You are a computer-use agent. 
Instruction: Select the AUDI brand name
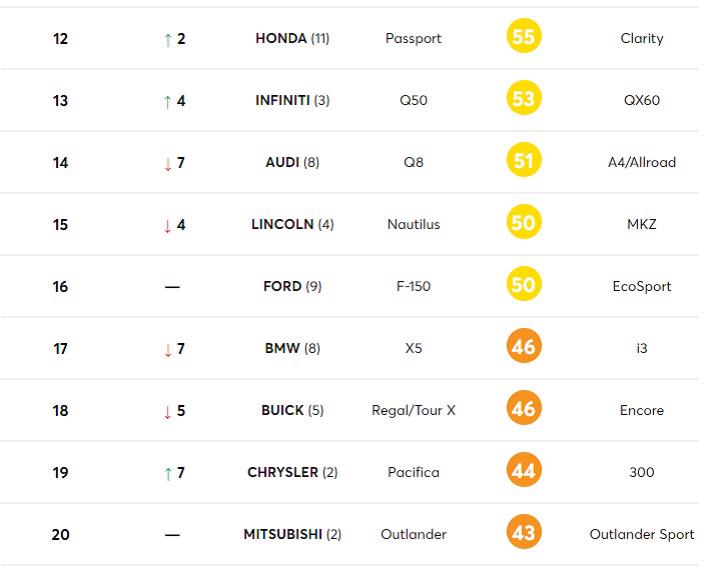[x=282, y=162]
